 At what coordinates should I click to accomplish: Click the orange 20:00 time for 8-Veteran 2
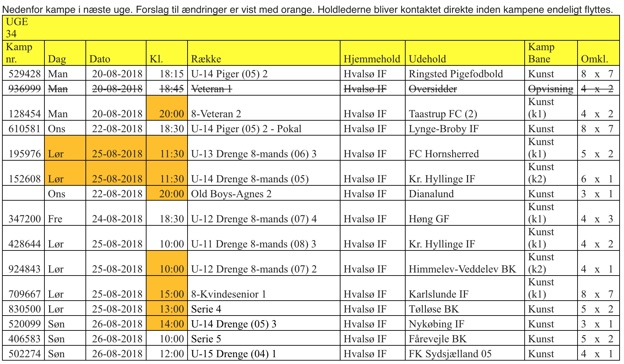coord(167,108)
